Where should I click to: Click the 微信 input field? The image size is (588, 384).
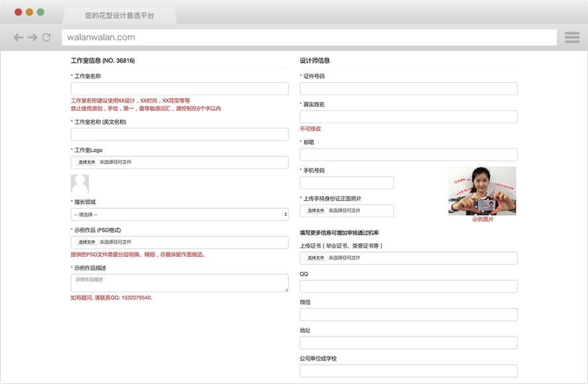[x=409, y=314]
